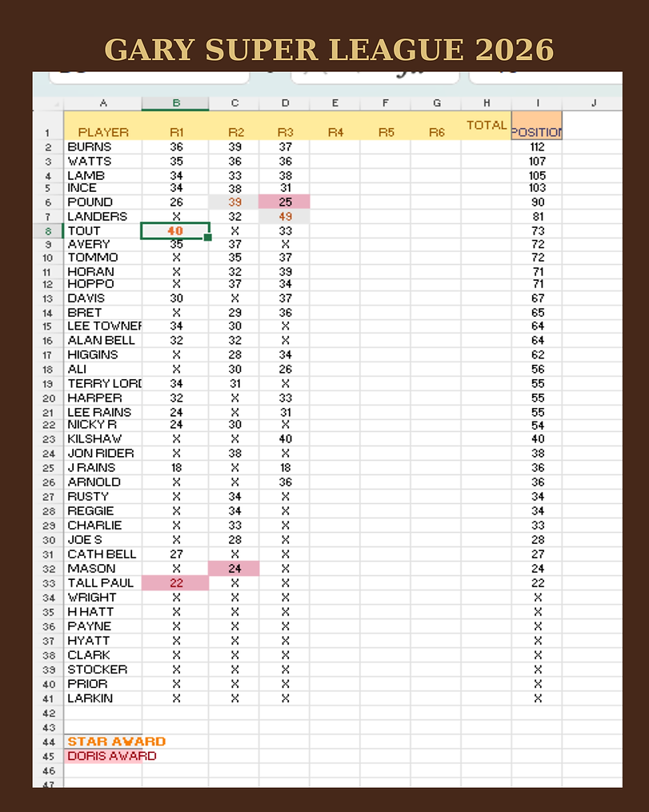Select column I header
649x812 pixels.
point(537,103)
